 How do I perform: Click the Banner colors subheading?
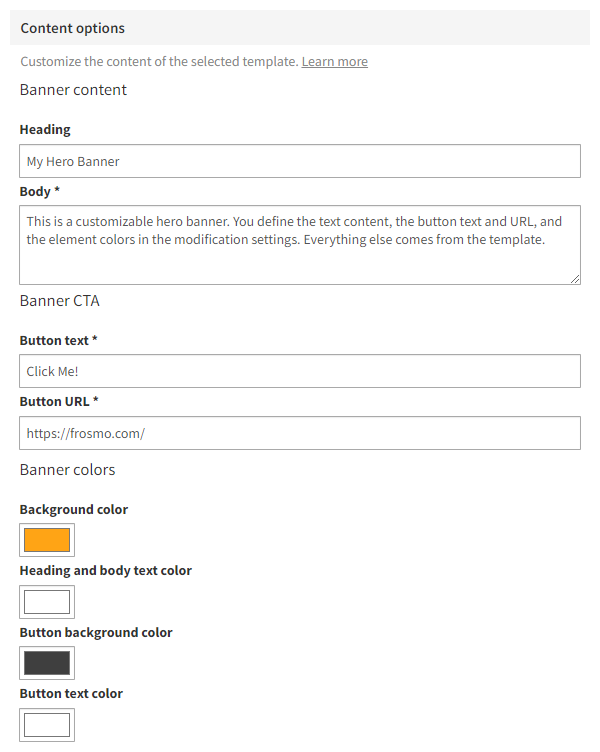click(x=67, y=470)
